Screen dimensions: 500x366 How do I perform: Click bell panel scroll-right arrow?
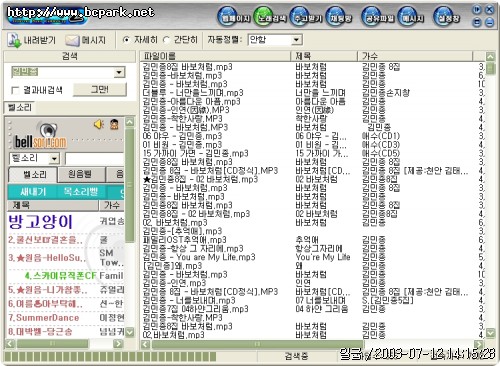tap(118, 343)
